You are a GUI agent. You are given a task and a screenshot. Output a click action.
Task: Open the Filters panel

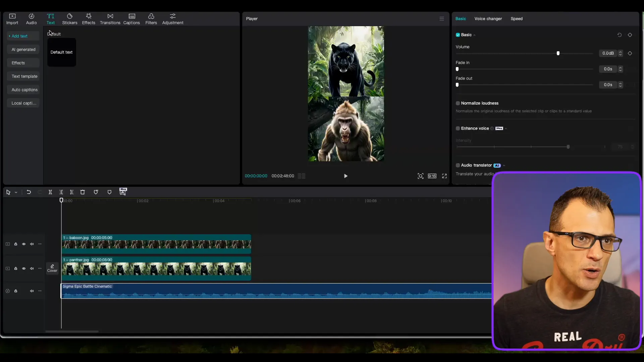tap(151, 19)
